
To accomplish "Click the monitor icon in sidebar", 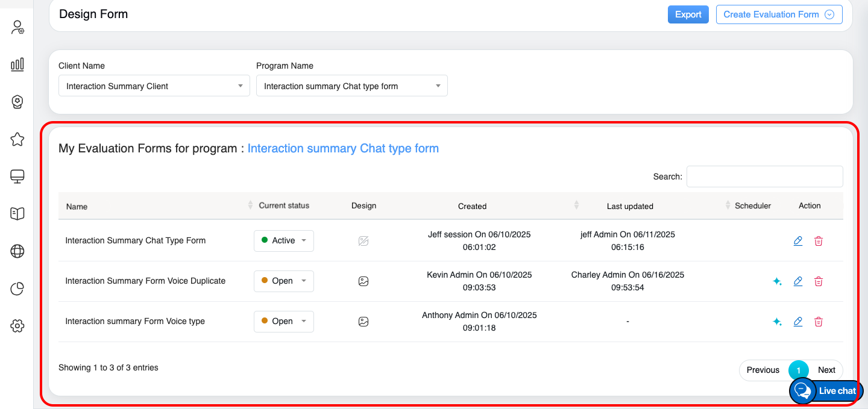I will 17,176.
